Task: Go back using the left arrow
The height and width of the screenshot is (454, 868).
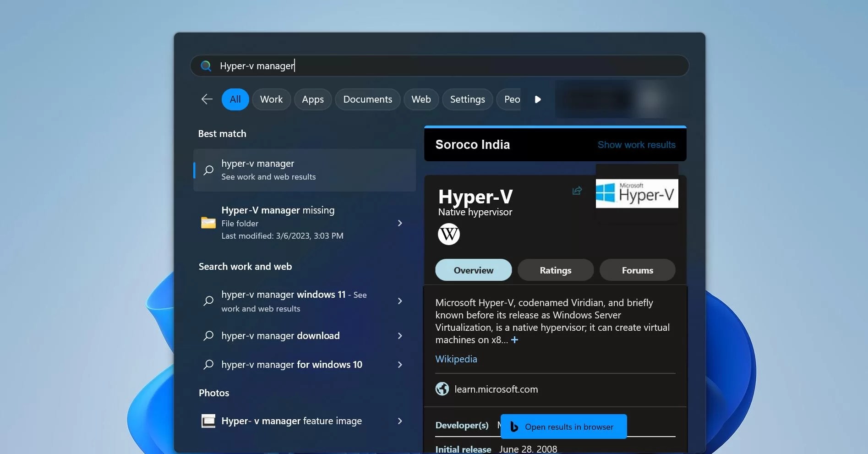Action: point(207,99)
